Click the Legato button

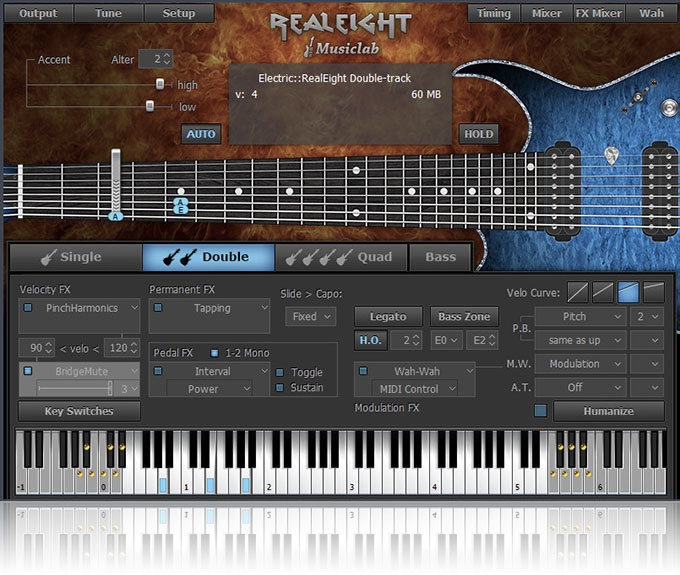[x=388, y=316]
